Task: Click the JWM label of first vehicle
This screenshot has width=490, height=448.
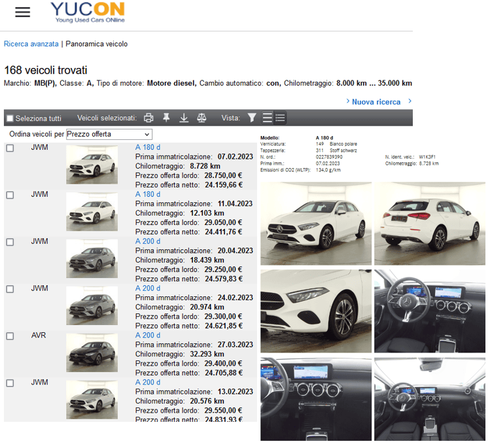Action: [39, 147]
